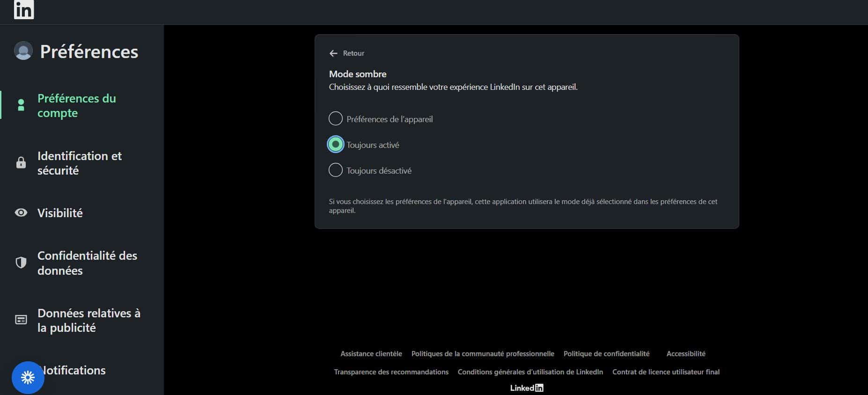Click the LinkedIn logo in header

[24, 10]
